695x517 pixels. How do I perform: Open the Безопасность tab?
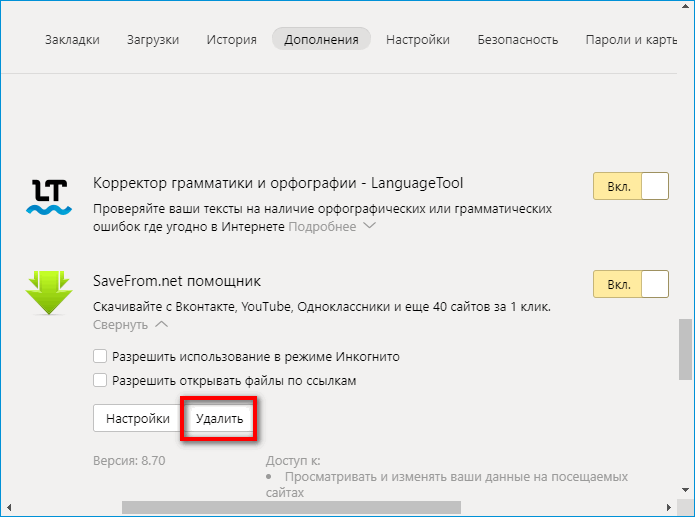(517, 40)
